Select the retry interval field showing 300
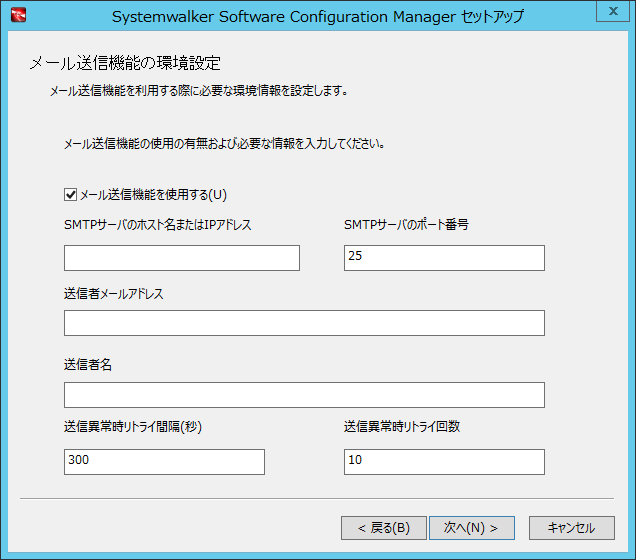This screenshot has width=636, height=560. pyautogui.click(x=164, y=461)
